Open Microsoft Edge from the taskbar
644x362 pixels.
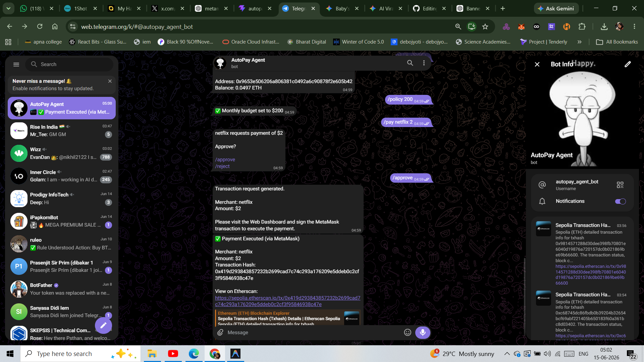click(x=194, y=354)
